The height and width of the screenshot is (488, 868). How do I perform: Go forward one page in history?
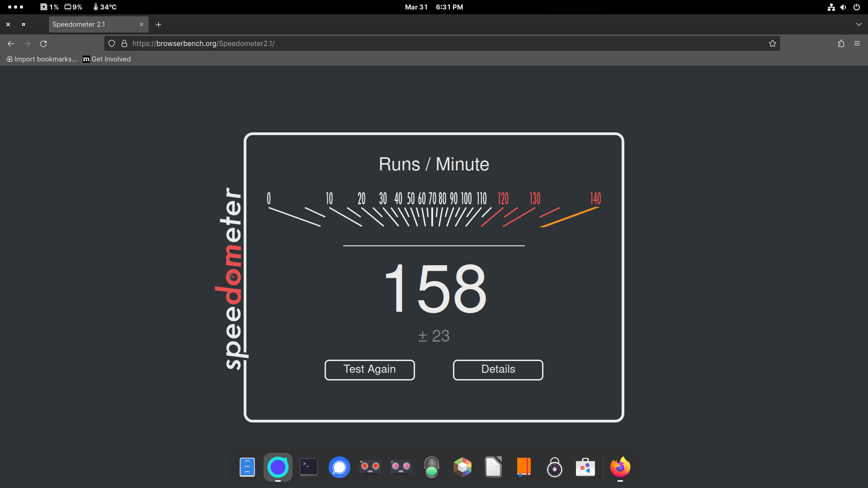27,43
